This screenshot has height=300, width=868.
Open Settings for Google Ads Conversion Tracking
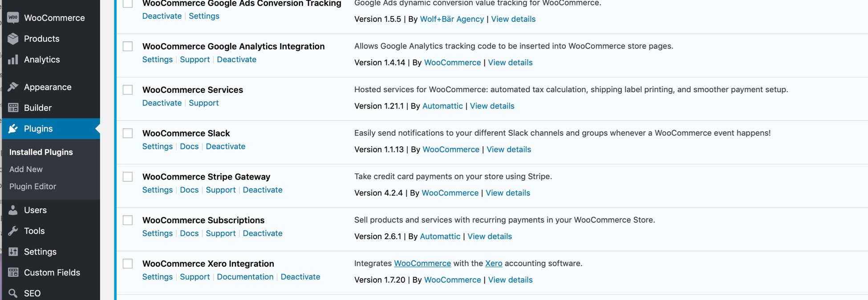pos(204,16)
